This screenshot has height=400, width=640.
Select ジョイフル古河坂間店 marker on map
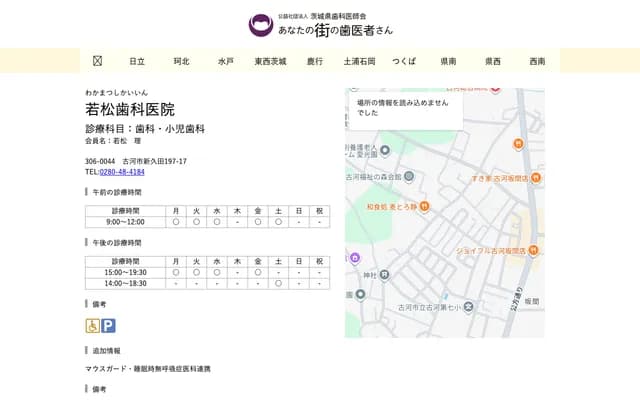click(x=533, y=250)
